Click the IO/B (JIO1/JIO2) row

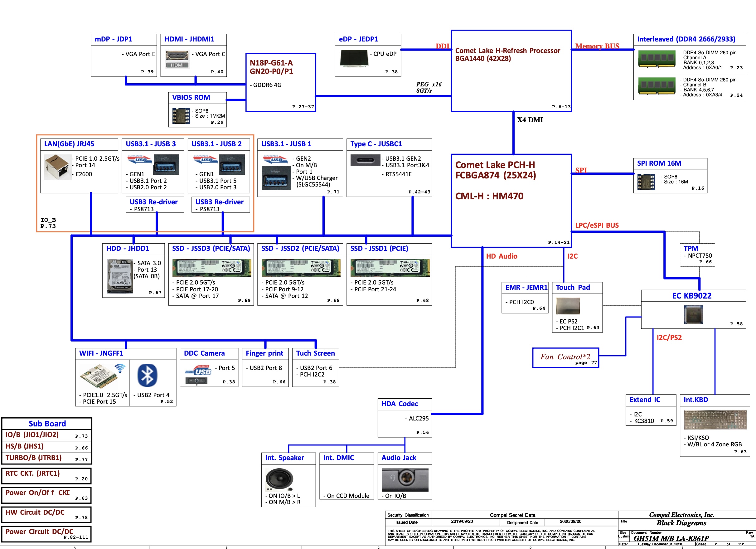coord(47,435)
